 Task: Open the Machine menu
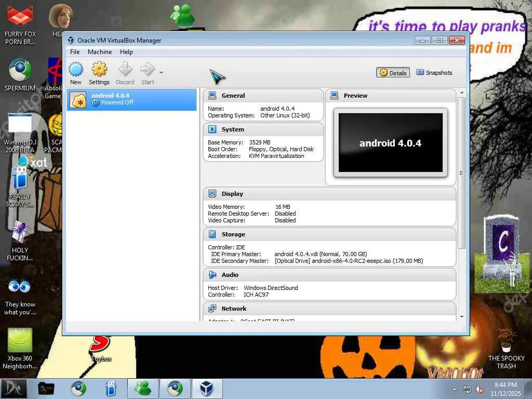[100, 52]
